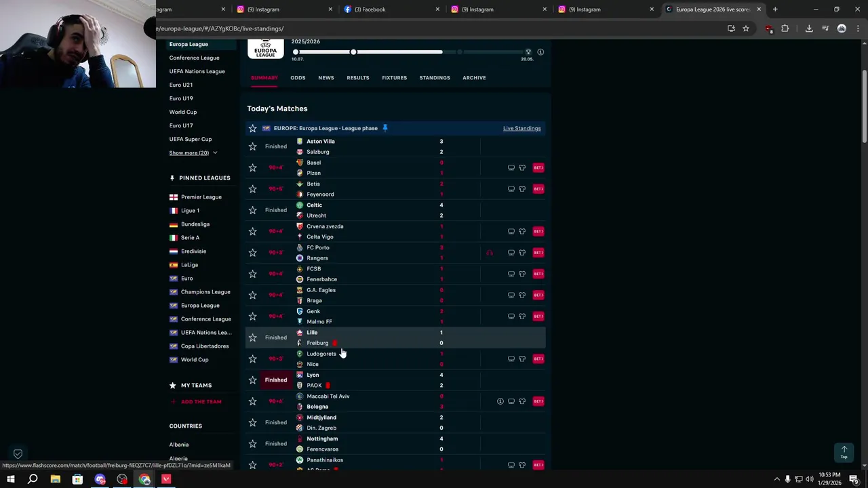Switch to the Odds tab
This screenshot has width=868, height=488.
click(x=298, y=78)
